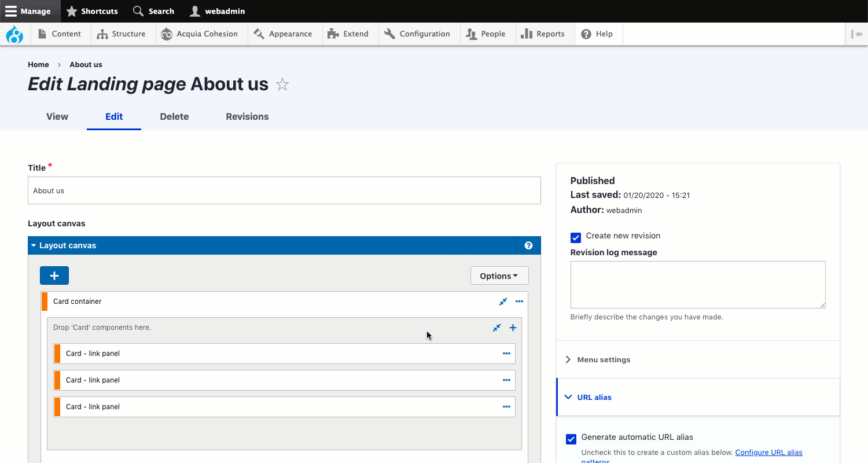Uncheck the Create new revision checkbox

coord(575,237)
